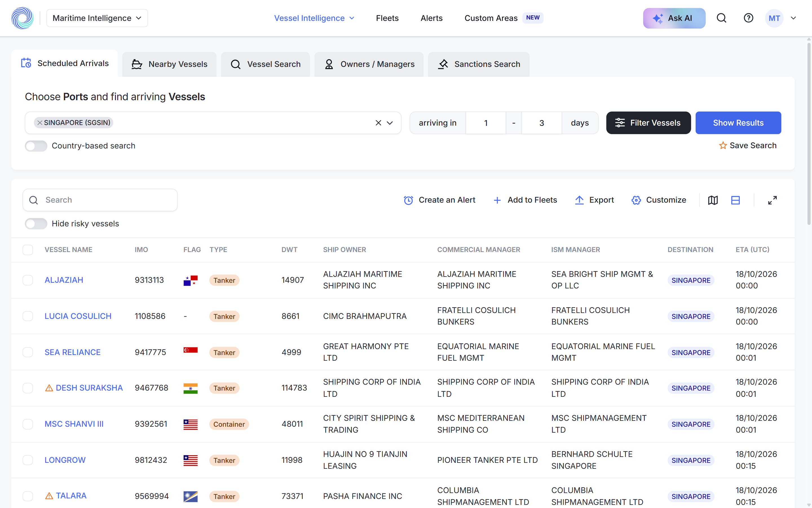
Task: Click India flag in DESH SURAKSHA row
Action: 190,388
